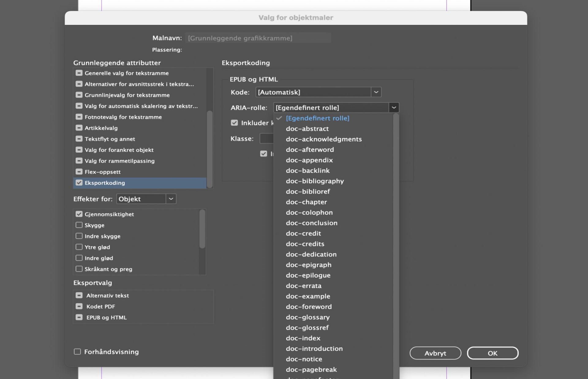Toggle Kodet PDF export state icon
Image resolution: width=588 pixels, height=379 pixels.
[79, 307]
